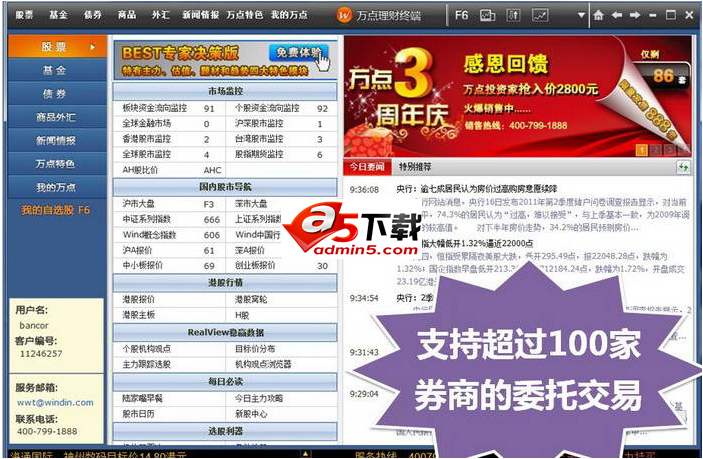Open Wind概念指数
Screen dimensions: 703x459
pos(149,235)
